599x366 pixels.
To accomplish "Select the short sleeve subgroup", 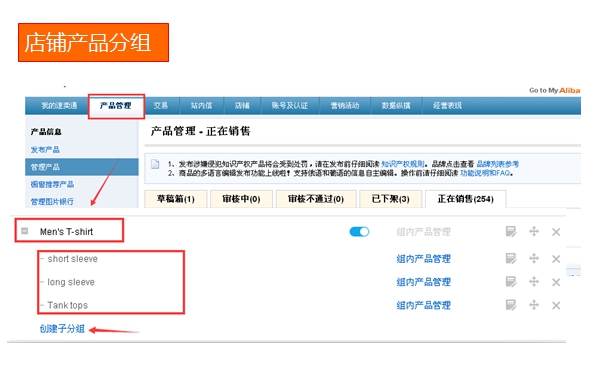I will pyautogui.click(x=73, y=259).
